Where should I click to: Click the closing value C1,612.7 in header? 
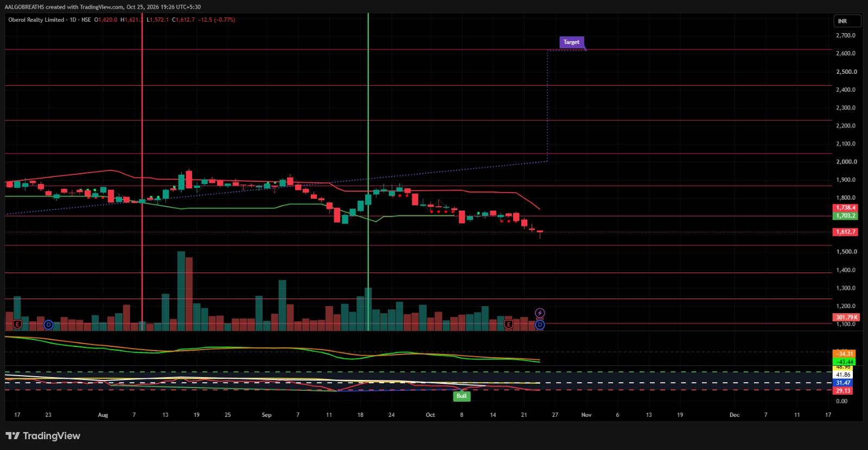coord(183,20)
